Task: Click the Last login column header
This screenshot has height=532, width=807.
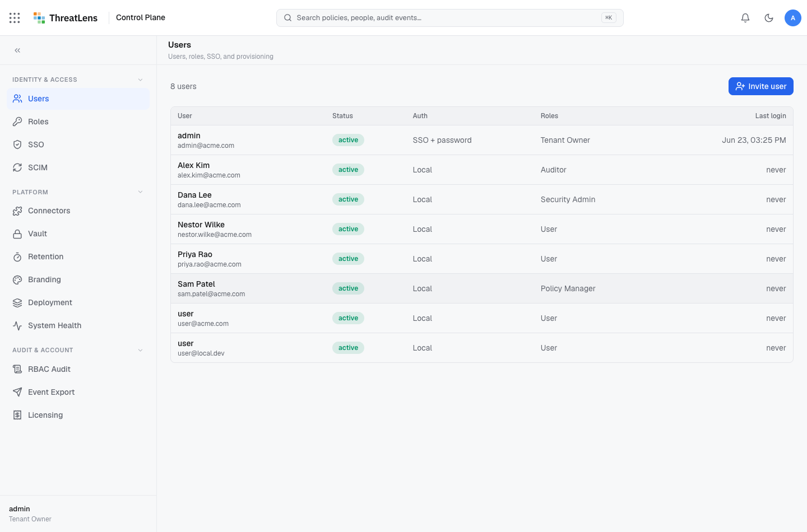Action: (771, 116)
